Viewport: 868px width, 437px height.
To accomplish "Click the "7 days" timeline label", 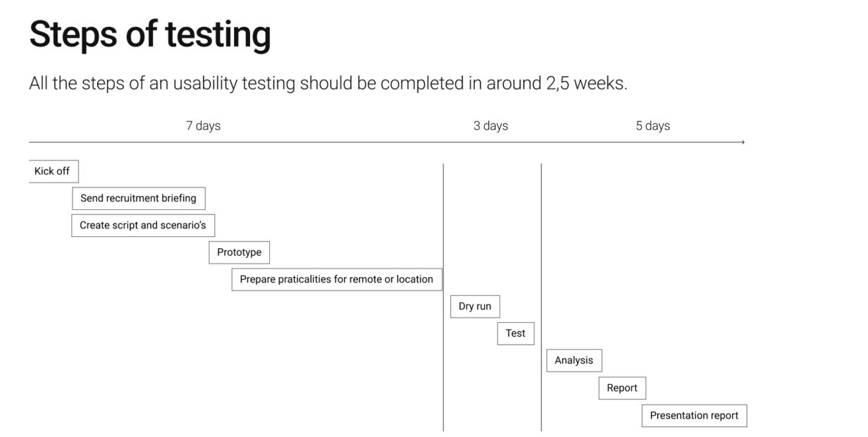I will [203, 126].
